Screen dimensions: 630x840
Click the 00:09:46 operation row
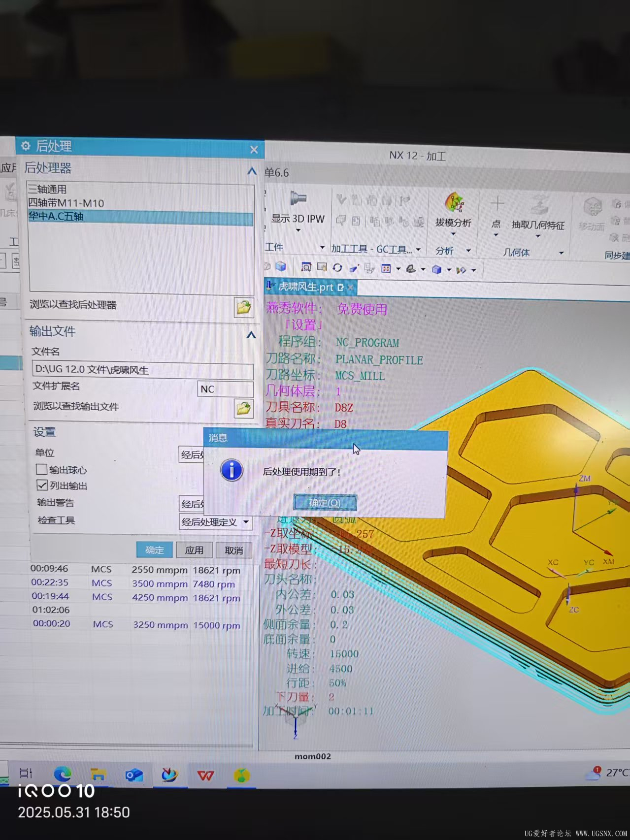click(x=135, y=569)
